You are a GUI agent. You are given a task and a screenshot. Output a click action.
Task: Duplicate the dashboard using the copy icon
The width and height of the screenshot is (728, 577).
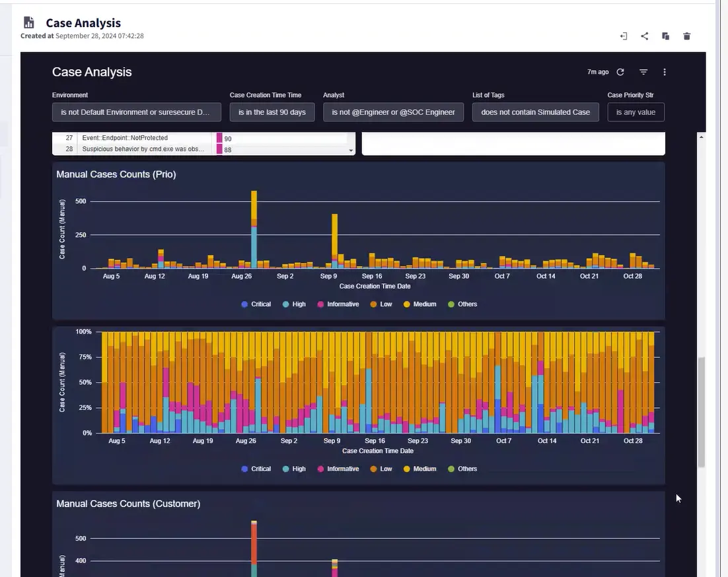[665, 36]
